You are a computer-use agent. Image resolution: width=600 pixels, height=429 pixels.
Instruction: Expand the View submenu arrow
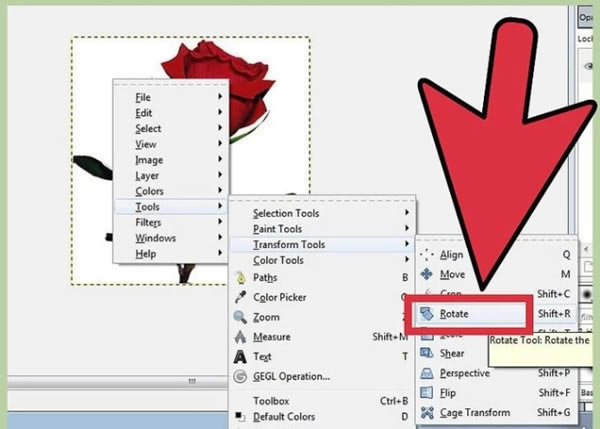[x=220, y=143]
